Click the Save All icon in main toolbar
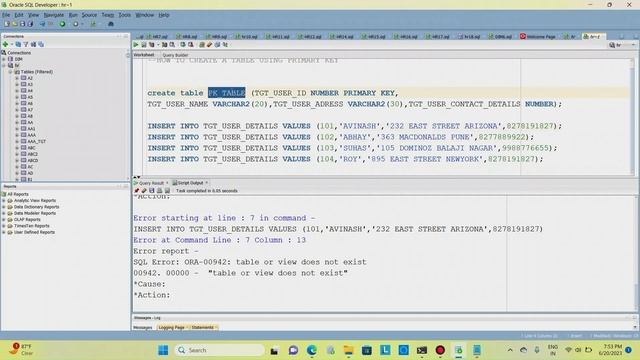The width and height of the screenshot is (640, 360). click(x=30, y=24)
